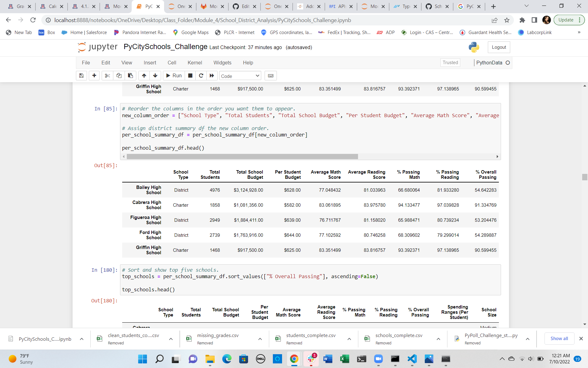Cut the selected cell using the scissors icon

tap(107, 75)
